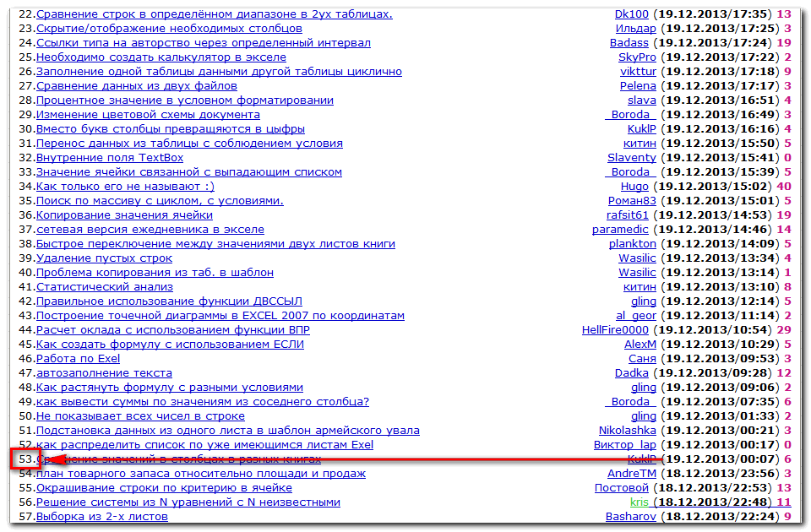Visit author Hugo's profile
The width and height of the screenshot is (811, 532).
pyautogui.click(x=634, y=187)
